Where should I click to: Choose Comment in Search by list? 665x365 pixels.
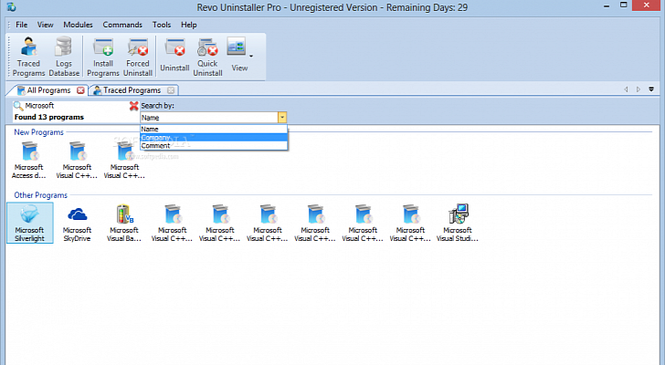tap(214, 145)
